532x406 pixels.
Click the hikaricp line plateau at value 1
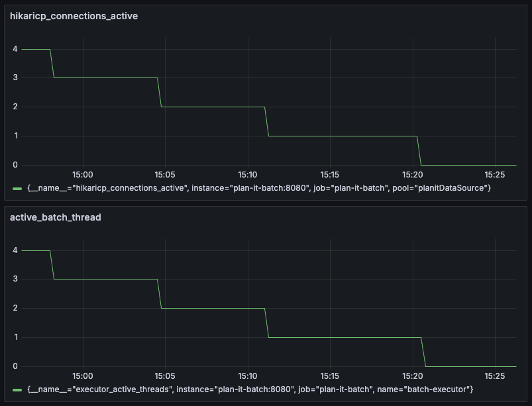(x=341, y=136)
